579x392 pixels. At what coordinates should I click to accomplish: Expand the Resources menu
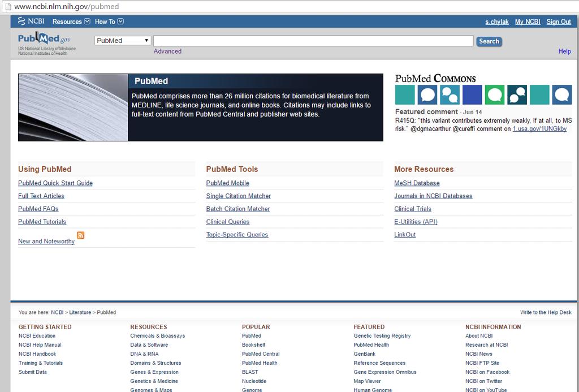click(x=71, y=21)
